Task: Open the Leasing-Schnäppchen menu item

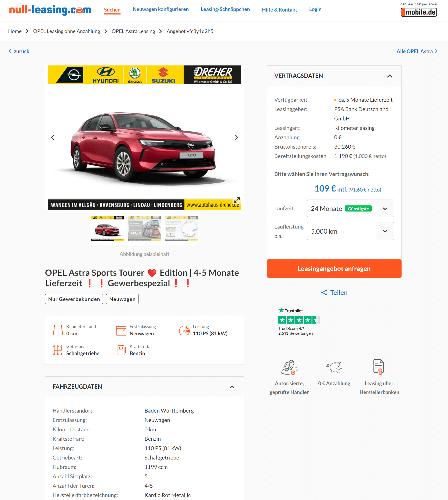Action: pos(225,9)
